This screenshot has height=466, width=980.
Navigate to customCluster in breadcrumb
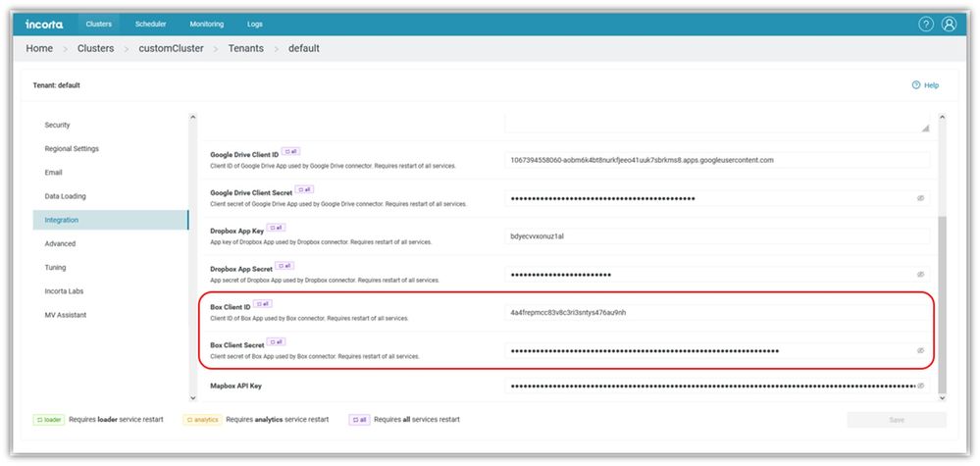tap(171, 48)
